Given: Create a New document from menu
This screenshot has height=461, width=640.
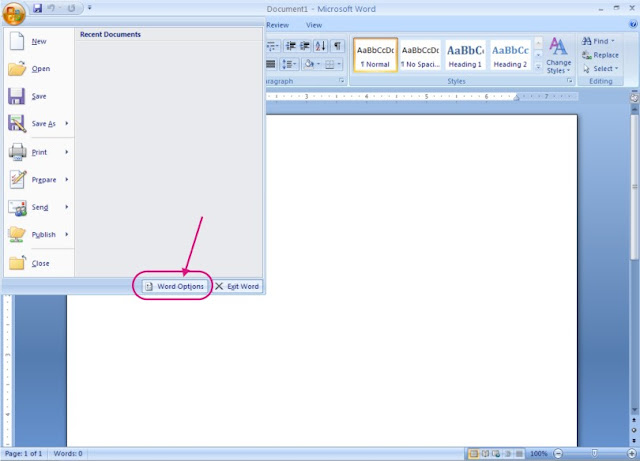Looking at the screenshot, I should 39,41.
